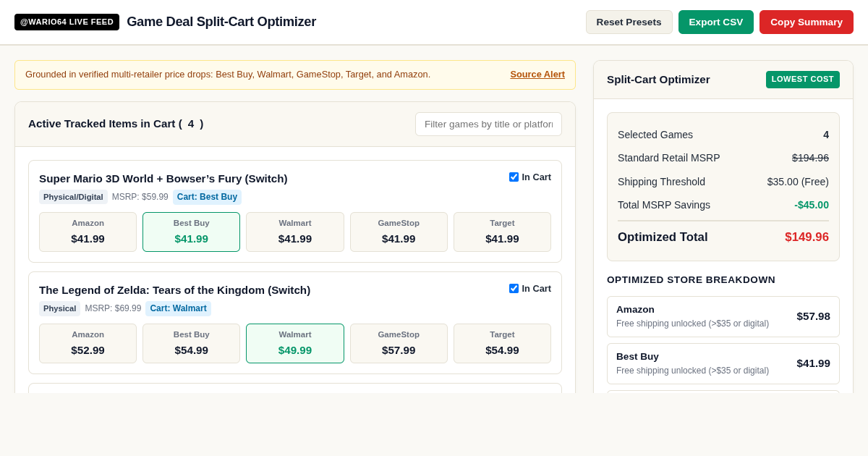Screen dimensions: 868x456
Task: Click the Cart: Best Buy tag
Action: 207,197
